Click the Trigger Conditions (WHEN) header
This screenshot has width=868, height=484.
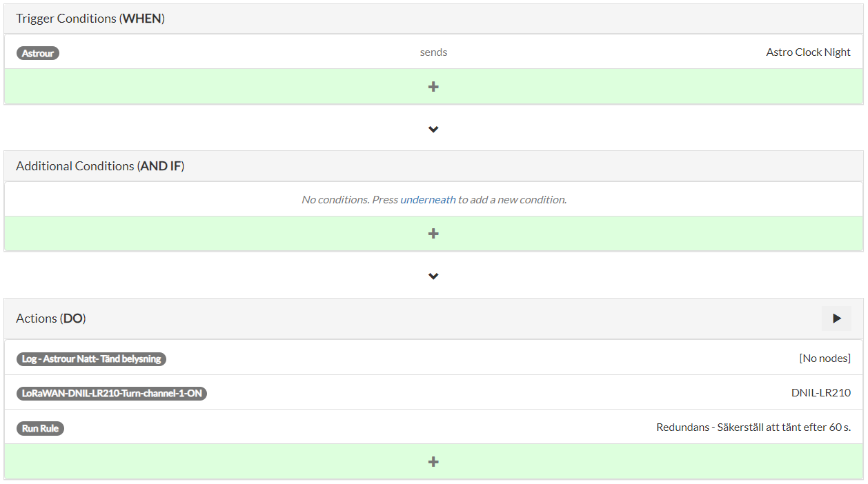point(90,19)
